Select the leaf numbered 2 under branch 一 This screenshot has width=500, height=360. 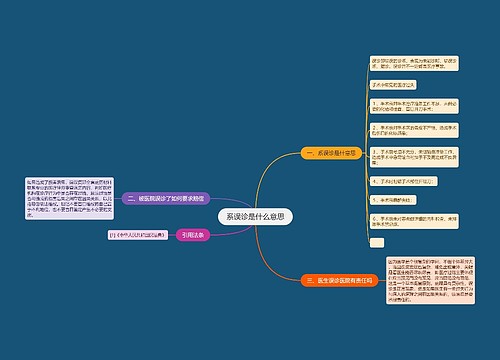click(414, 130)
